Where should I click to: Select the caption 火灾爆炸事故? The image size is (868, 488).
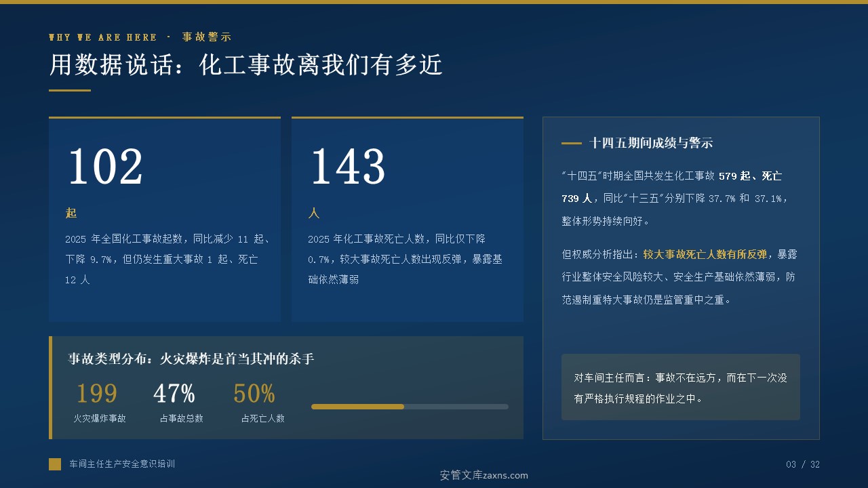[x=100, y=419]
